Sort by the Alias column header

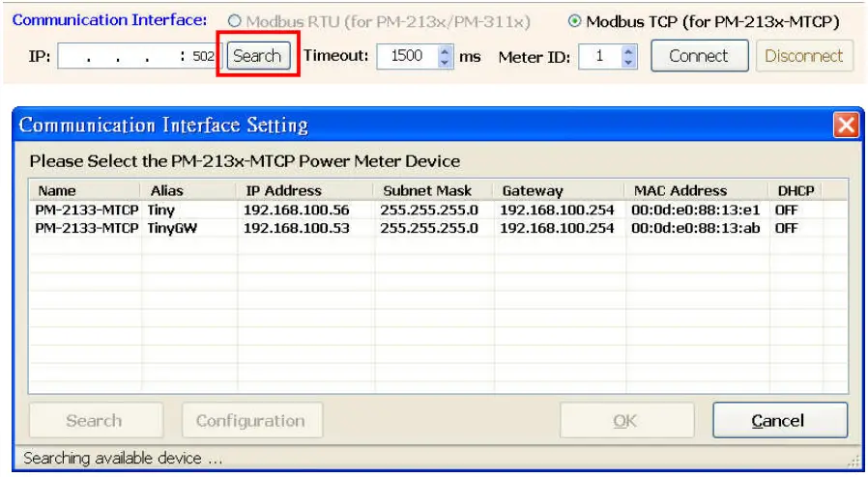pyautogui.click(x=188, y=190)
